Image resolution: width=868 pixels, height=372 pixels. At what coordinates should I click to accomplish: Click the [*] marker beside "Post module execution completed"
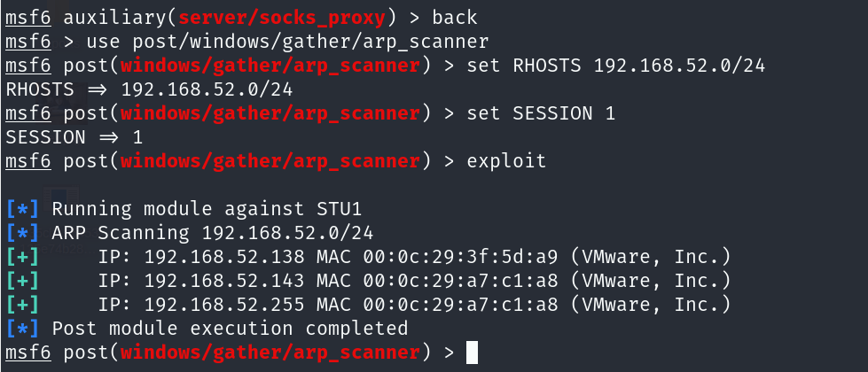click(21, 329)
